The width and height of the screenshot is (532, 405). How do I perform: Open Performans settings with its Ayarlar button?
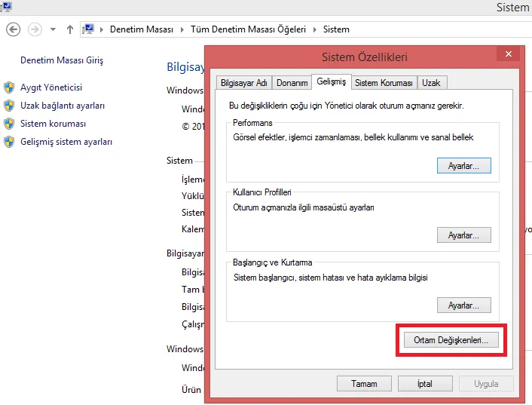click(463, 165)
